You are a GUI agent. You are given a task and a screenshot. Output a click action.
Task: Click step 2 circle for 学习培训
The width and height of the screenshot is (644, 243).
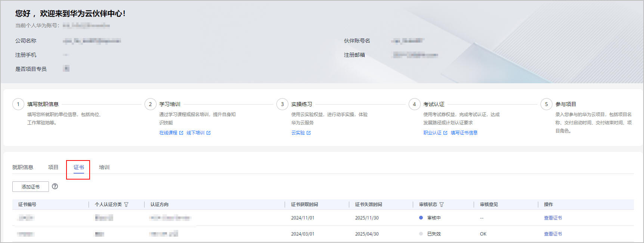click(151, 104)
